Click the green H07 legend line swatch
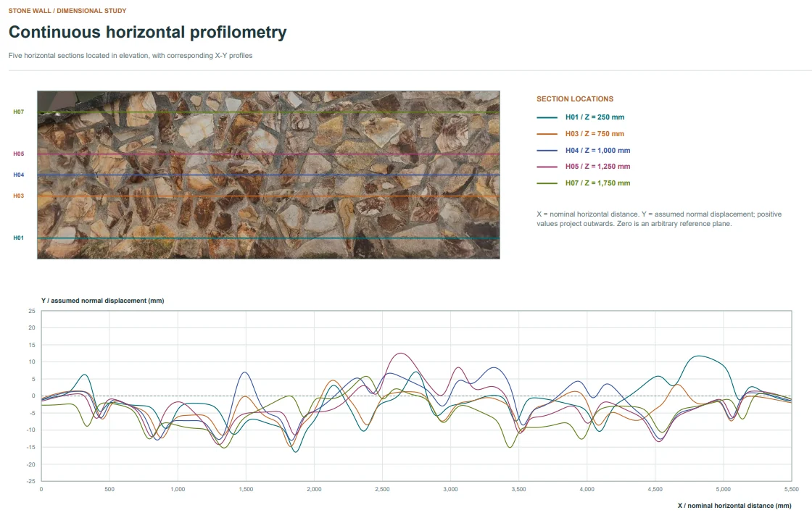The width and height of the screenshot is (812, 518). [547, 183]
